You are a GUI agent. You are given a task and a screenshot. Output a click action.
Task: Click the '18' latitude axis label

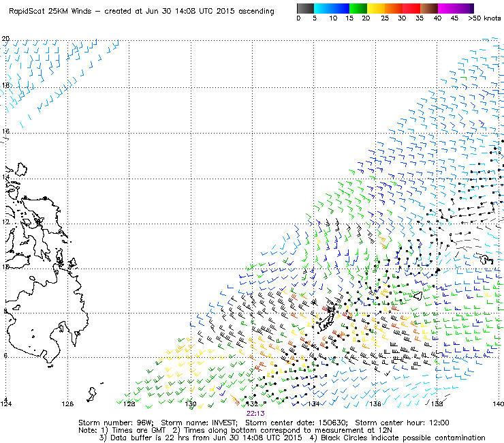point(5,85)
